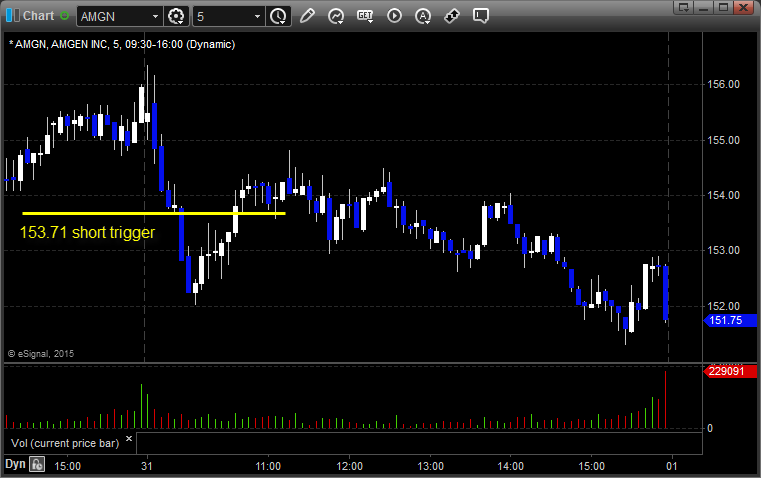Click the 31 date label on time axis
761x478 pixels.
[147, 466]
